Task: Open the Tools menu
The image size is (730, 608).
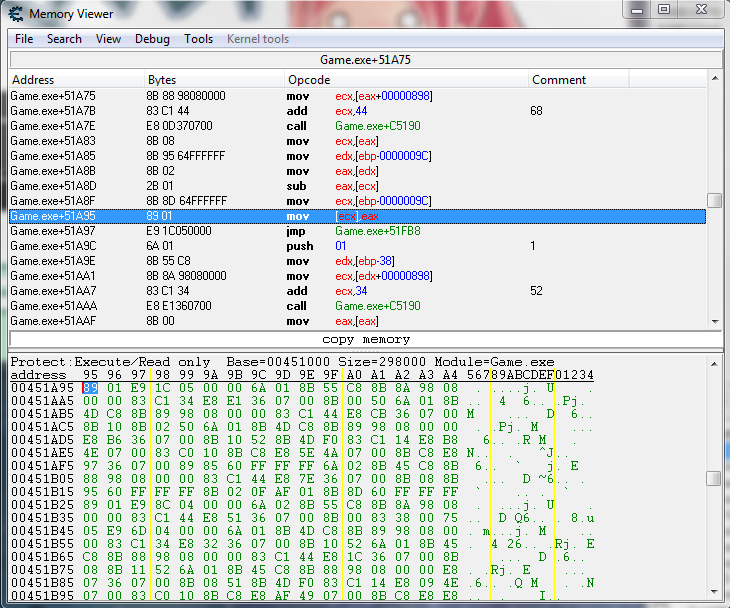Action: pyautogui.click(x=198, y=39)
